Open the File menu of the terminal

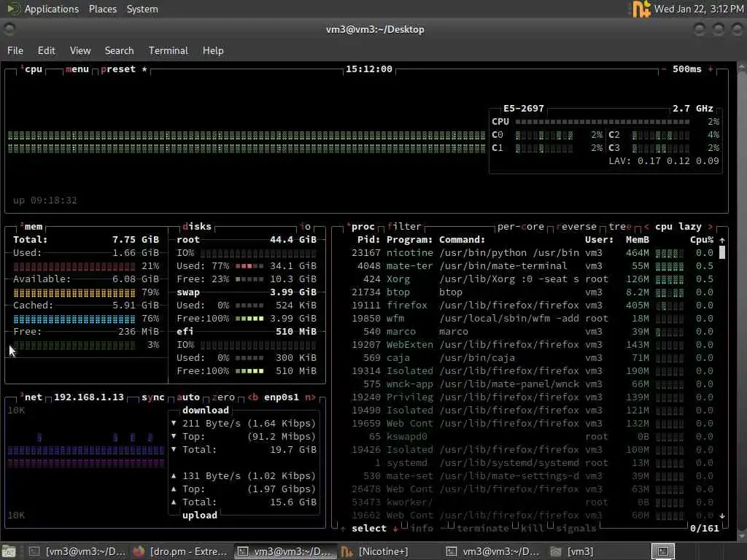click(x=15, y=50)
